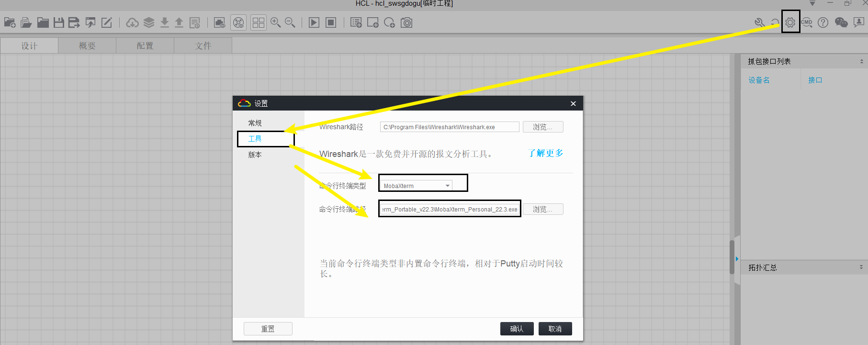Screen dimensions: 868x345
Task: Open the MobaXterm terminal type dropdown
Action: pyautogui.click(x=417, y=186)
